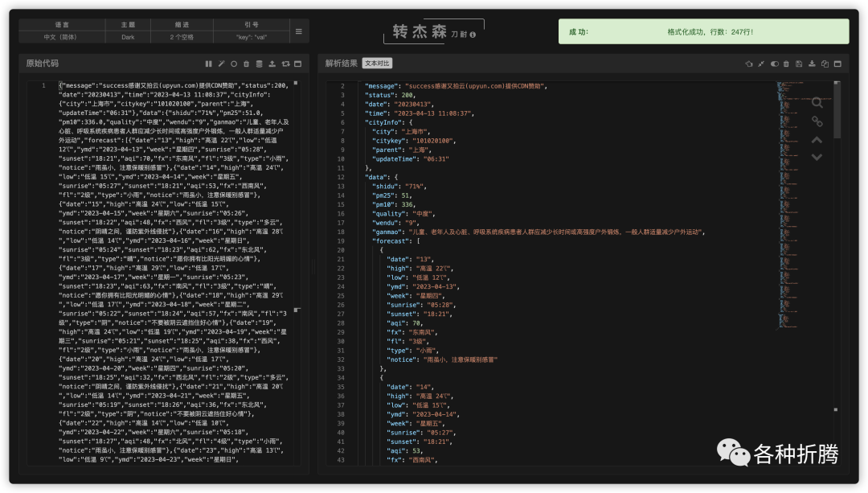Maximize the 解析结果 panel via window icon
Screen dimensions: 868x493
[x=837, y=64]
